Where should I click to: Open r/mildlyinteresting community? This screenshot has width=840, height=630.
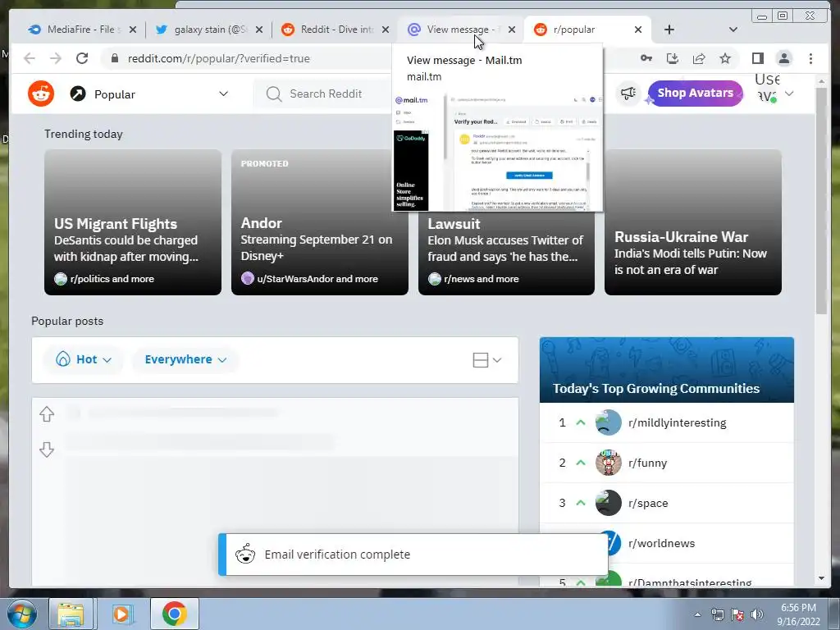[677, 422]
